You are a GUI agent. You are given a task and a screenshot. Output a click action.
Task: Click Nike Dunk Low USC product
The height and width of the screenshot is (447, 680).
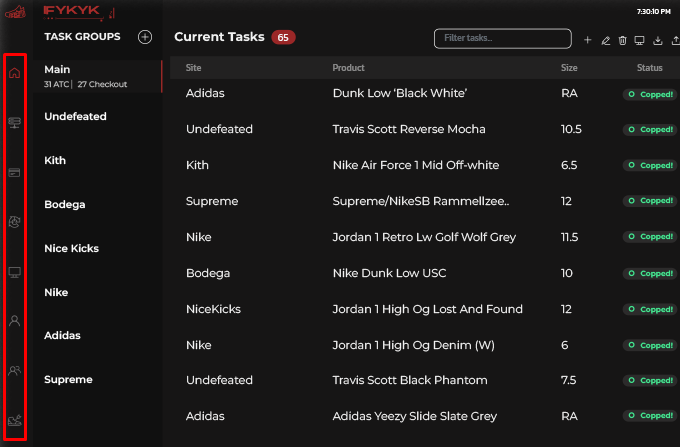(389, 273)
